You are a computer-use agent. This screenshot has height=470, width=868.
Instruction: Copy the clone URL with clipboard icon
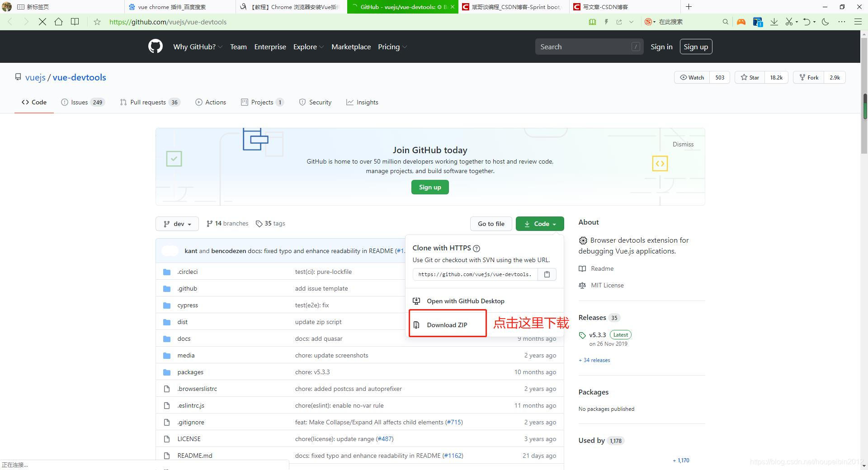pos(547,274)
